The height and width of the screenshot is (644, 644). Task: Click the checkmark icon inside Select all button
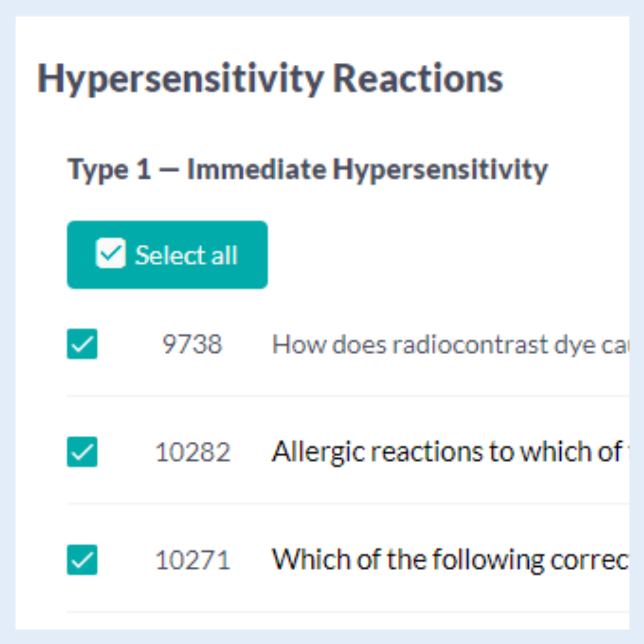[111, 253]
